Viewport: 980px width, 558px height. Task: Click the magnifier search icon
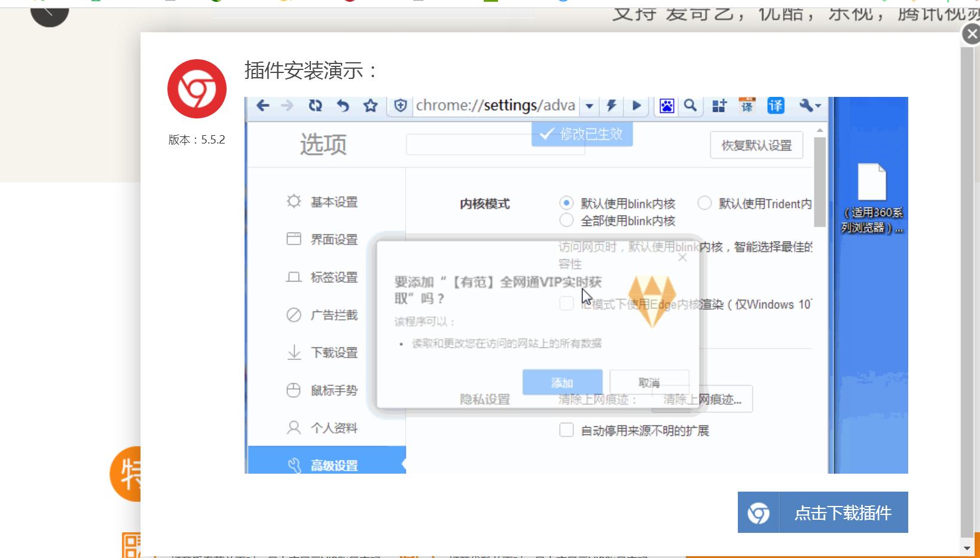click(x=691, y=106)
